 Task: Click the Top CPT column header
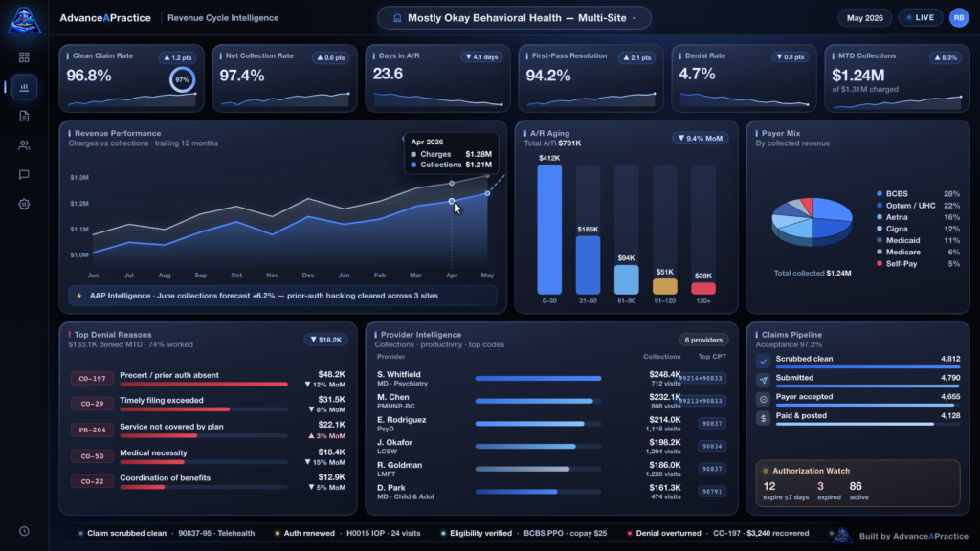(712, 357)
